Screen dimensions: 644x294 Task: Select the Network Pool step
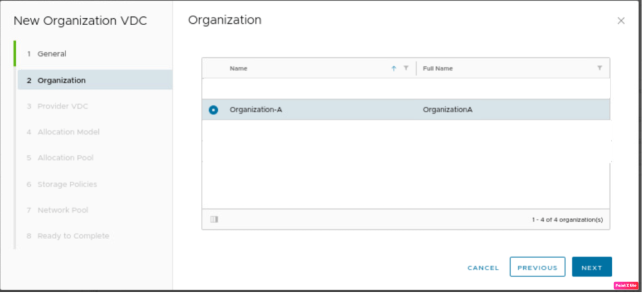click(62, 210)
